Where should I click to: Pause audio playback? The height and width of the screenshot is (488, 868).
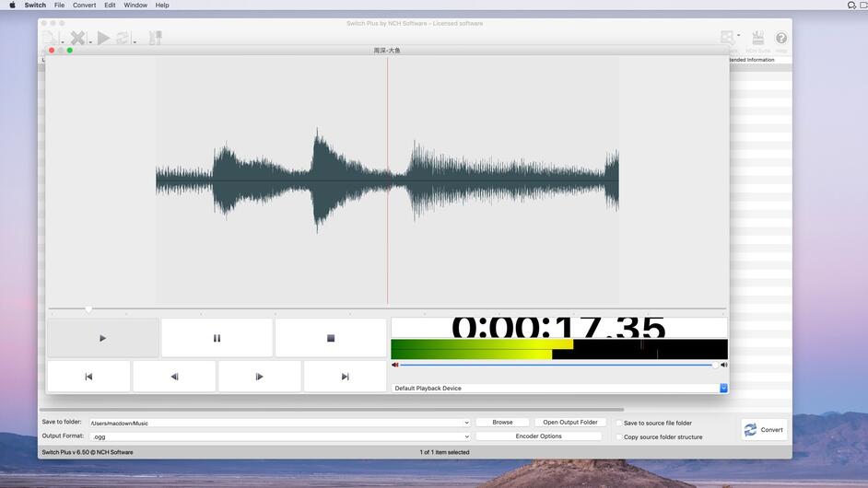point(217,338)
